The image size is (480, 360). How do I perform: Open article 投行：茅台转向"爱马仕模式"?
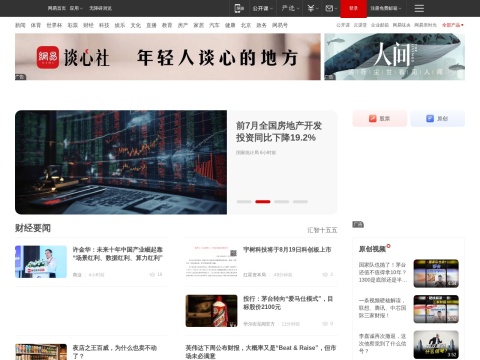pyautogui.click(x=288, y=303)
